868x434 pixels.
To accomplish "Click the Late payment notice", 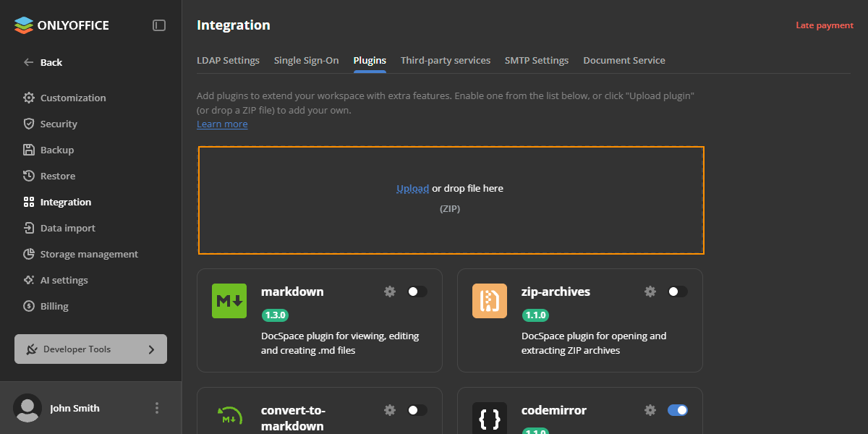I will click(825, 25).
